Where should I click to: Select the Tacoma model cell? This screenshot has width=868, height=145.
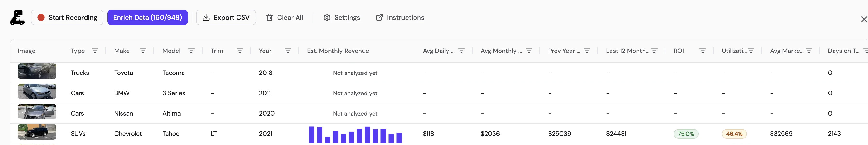(x=174, y=73)
